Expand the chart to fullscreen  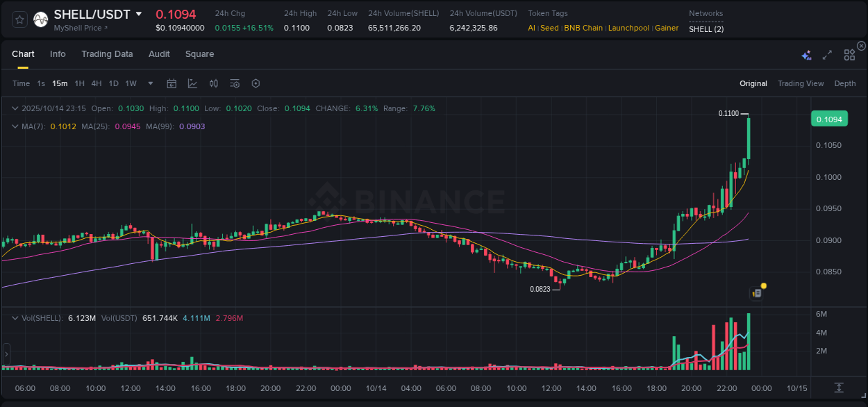tap(826, 55)
